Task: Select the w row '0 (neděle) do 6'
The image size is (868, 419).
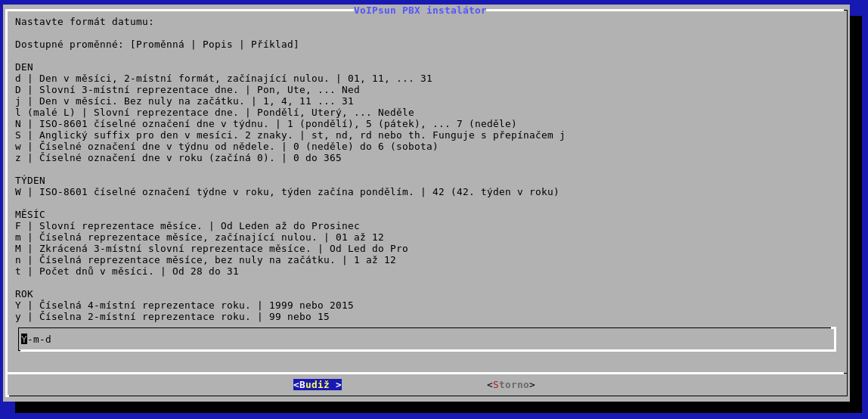Action: coord(226,147)
